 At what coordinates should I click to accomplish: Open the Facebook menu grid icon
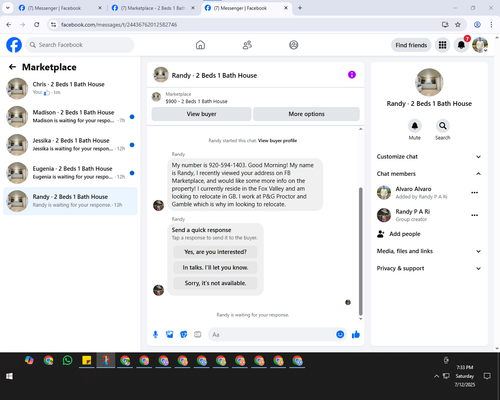(x=442, y=45)
